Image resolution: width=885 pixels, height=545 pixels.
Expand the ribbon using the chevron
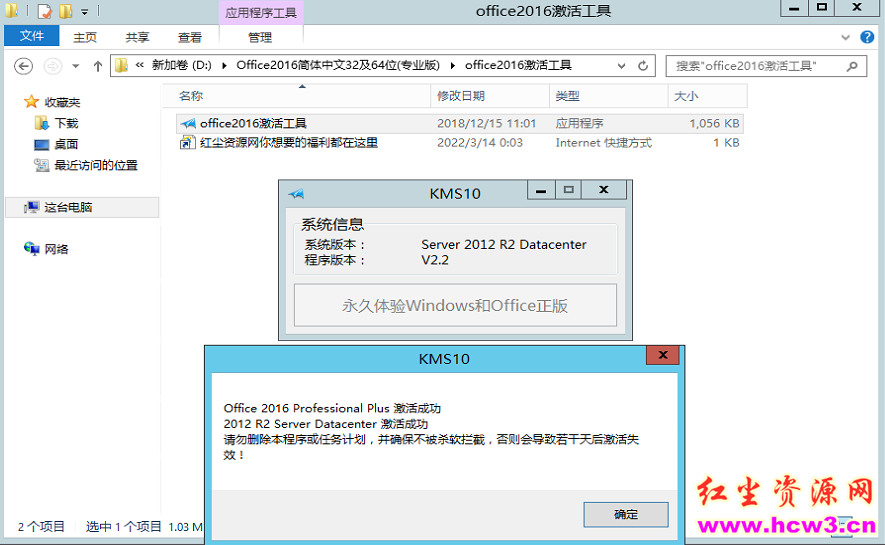click(846, 37)
